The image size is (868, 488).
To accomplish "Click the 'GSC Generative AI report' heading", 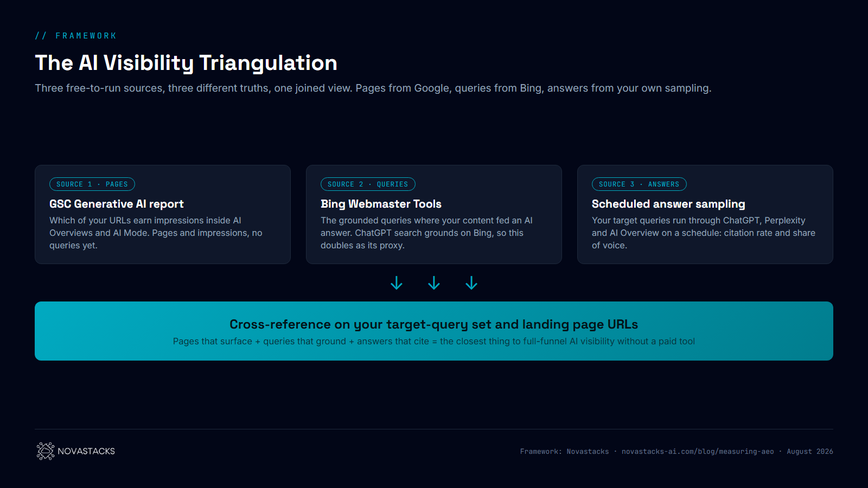I will click(x=117, y=204).
